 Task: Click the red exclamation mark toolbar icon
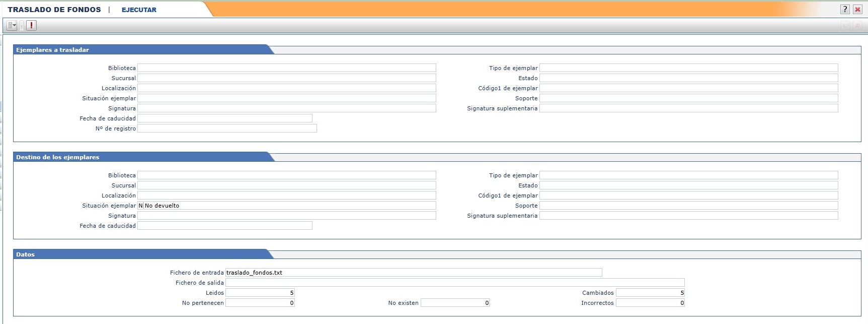coord(31,25)
